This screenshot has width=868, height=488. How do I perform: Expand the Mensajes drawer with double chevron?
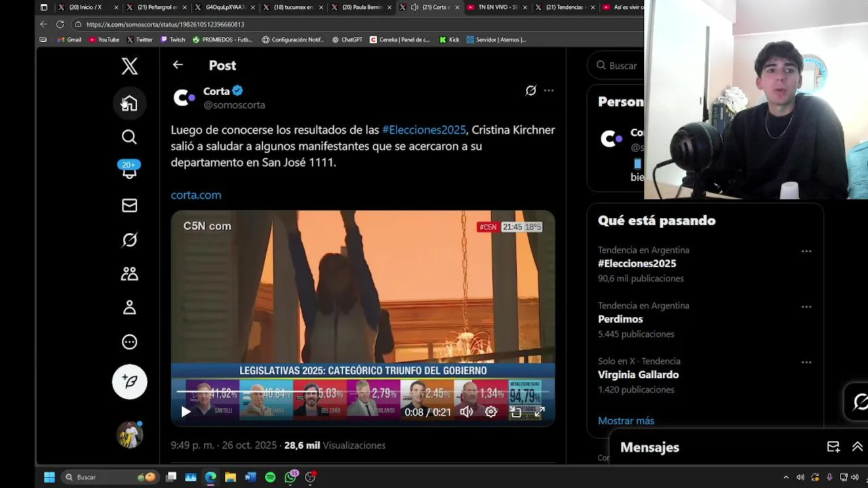pos(857,447)
